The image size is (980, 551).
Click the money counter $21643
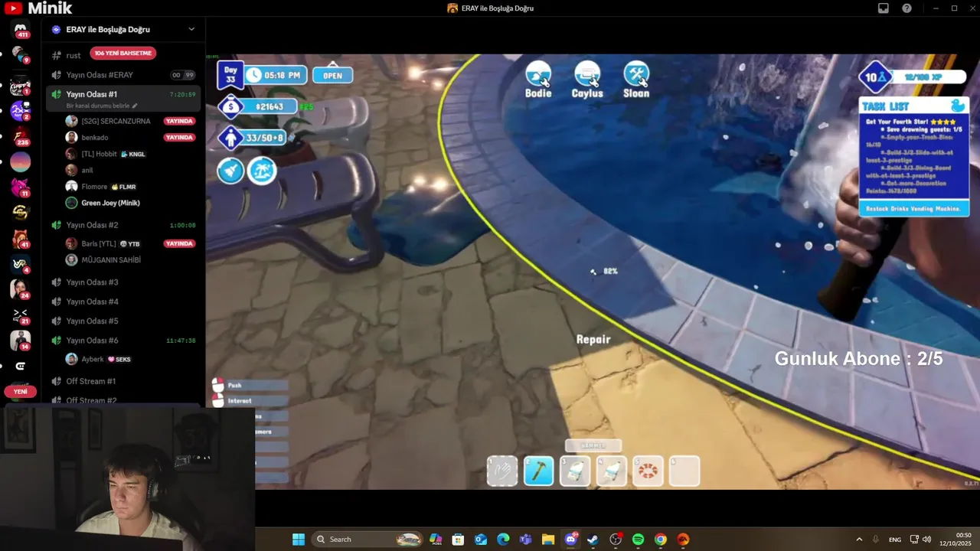[258, 106]
